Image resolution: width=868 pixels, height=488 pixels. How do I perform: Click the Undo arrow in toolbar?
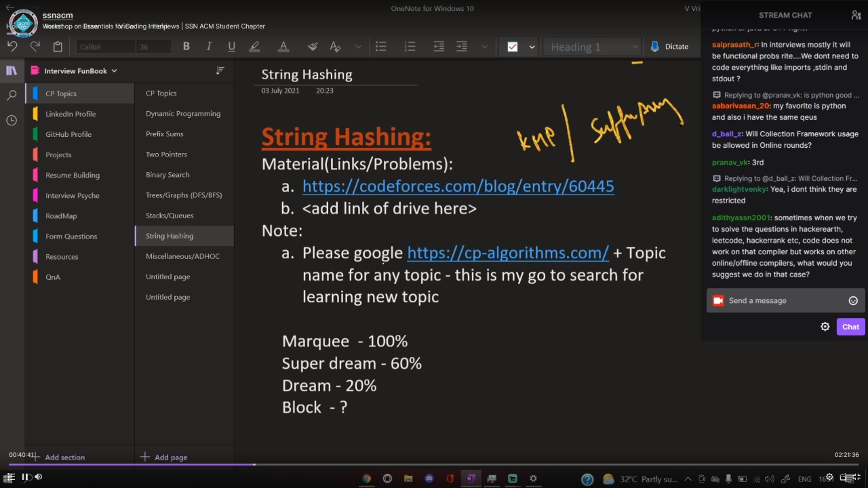tap(12, 47)
